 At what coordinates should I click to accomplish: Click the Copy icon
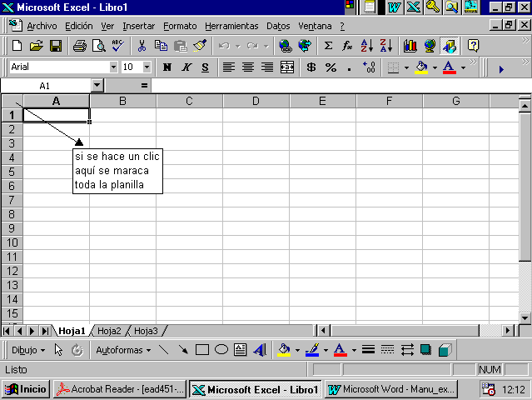[161, 46]
